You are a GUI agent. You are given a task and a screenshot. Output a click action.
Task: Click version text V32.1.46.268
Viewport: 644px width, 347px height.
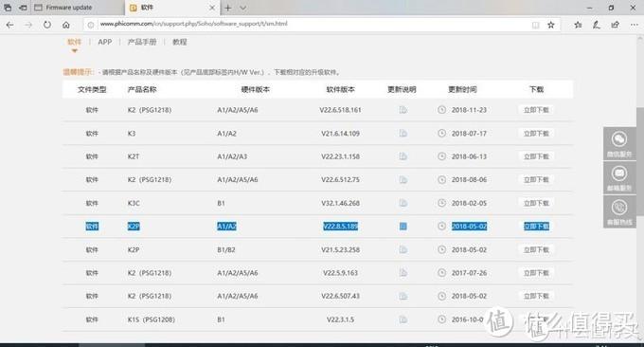click(x=341, y=203)
